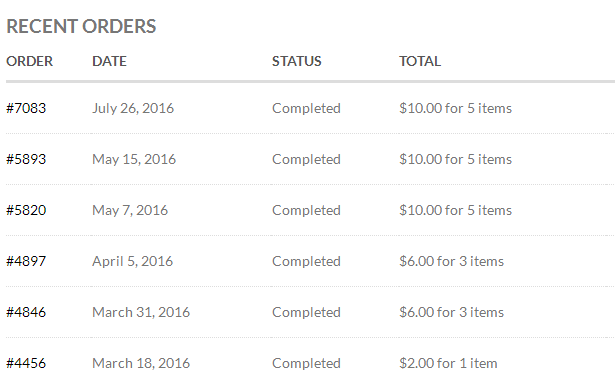Click Completed status of order #7083

pyautogui.click(x=306, y=108)
